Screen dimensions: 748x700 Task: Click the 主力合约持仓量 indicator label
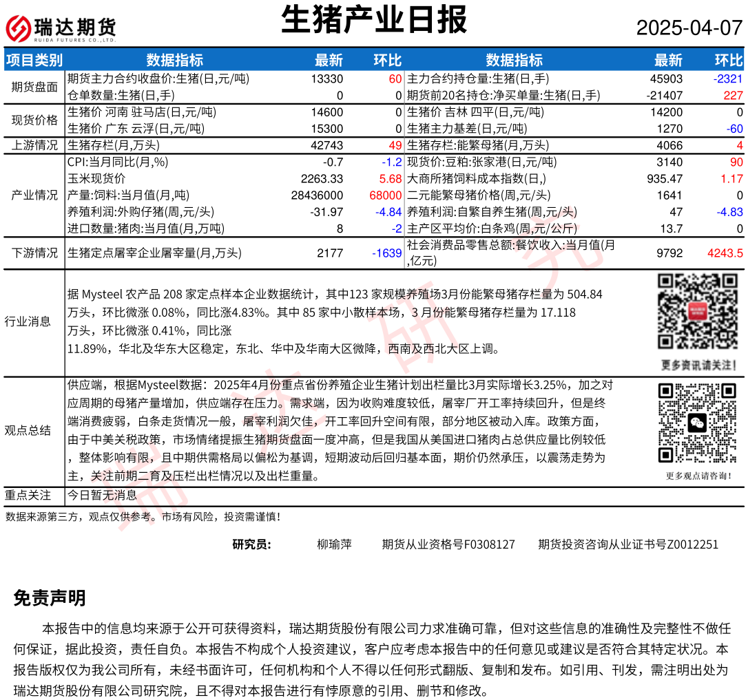click(478, 78)
